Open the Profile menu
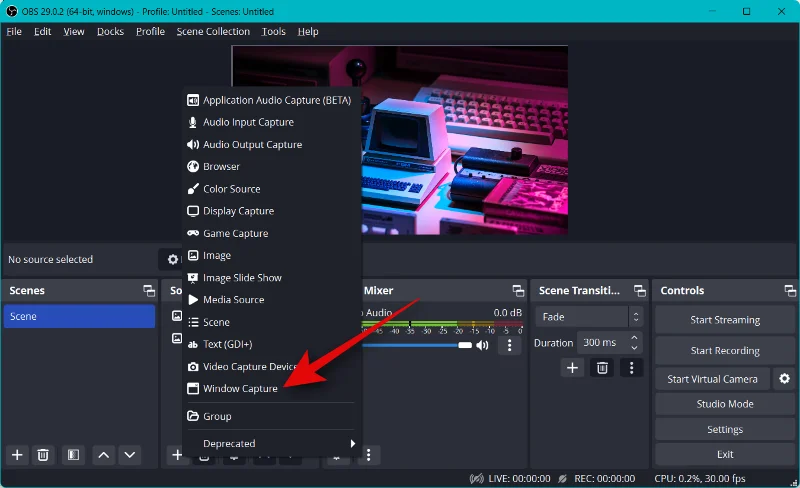This screenshot has width=800, height=488. click(x=150, y=32)
